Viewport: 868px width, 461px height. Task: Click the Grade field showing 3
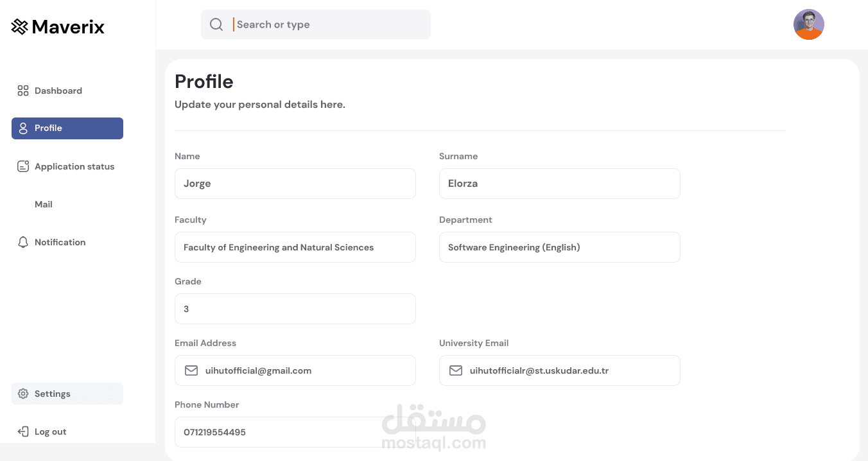(295, 309)
